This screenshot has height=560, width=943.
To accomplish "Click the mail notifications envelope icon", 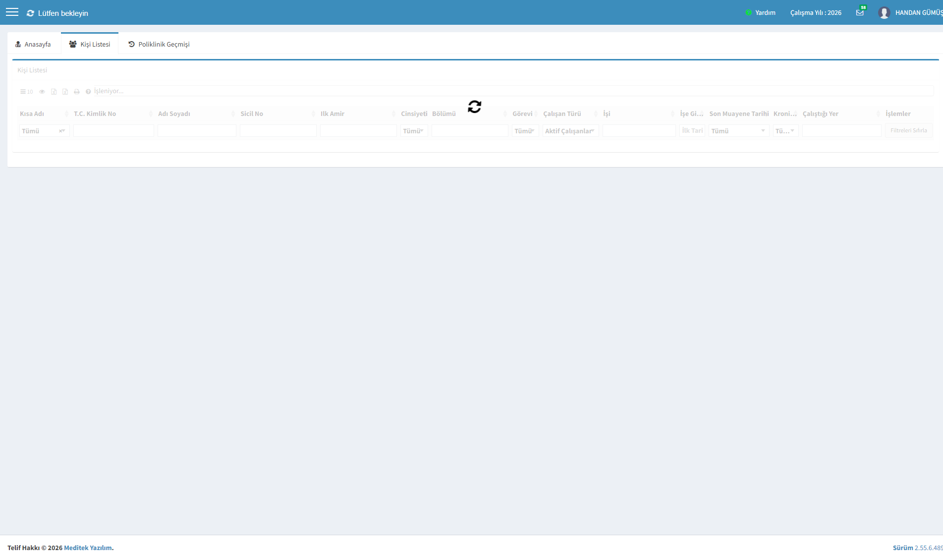I will point(860,13).
